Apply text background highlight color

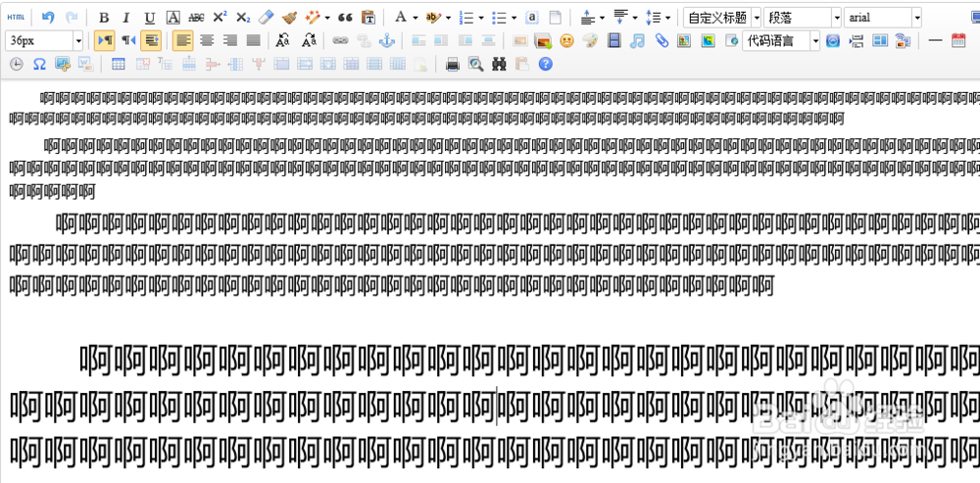pos(432,18)
